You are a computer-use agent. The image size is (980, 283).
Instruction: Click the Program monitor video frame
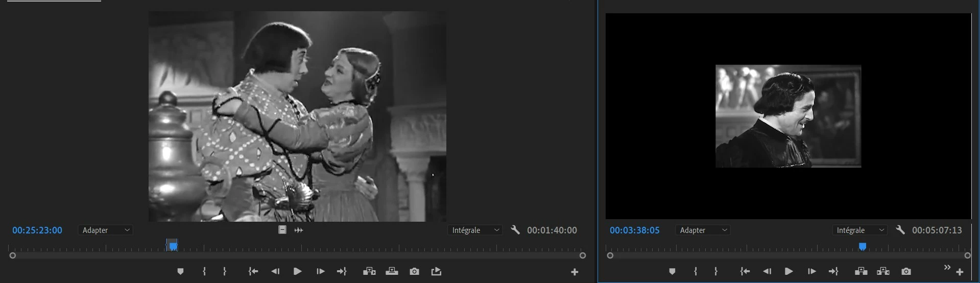click(788, 116)
